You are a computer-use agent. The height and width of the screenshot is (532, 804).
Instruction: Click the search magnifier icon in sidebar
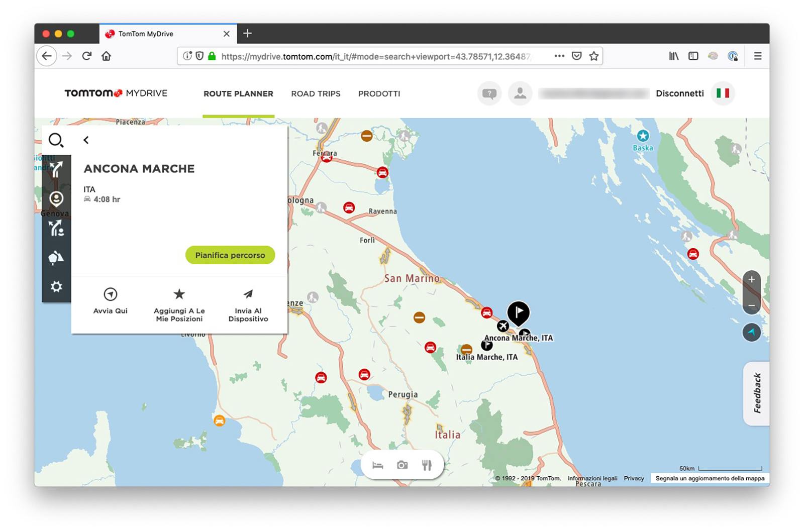56,140
